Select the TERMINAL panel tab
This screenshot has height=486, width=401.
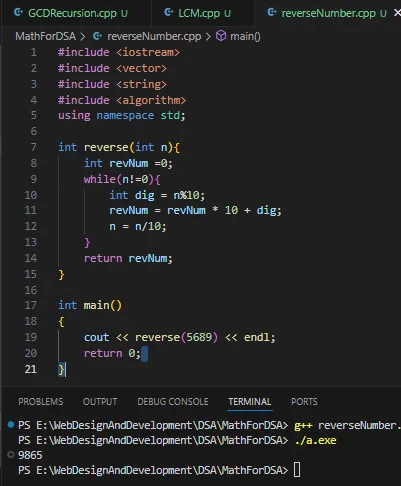tap(250, 401)
